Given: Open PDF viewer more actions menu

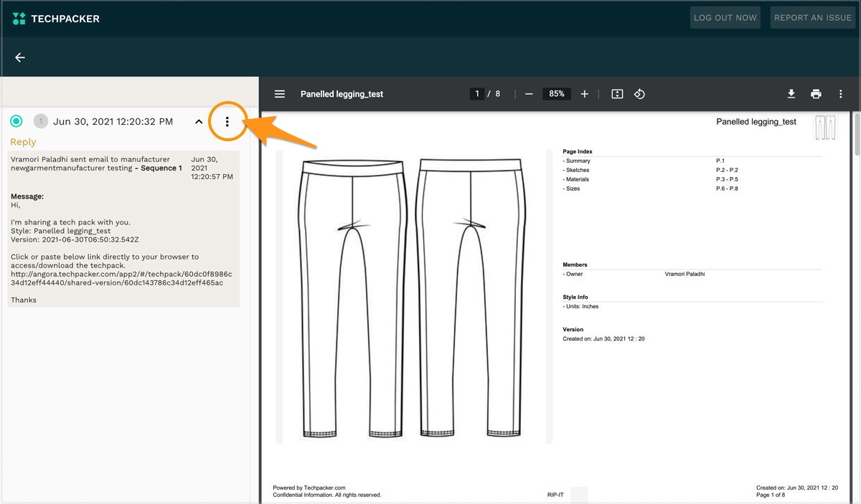Looking at the screenshot, I should click(x=840, y=94).
